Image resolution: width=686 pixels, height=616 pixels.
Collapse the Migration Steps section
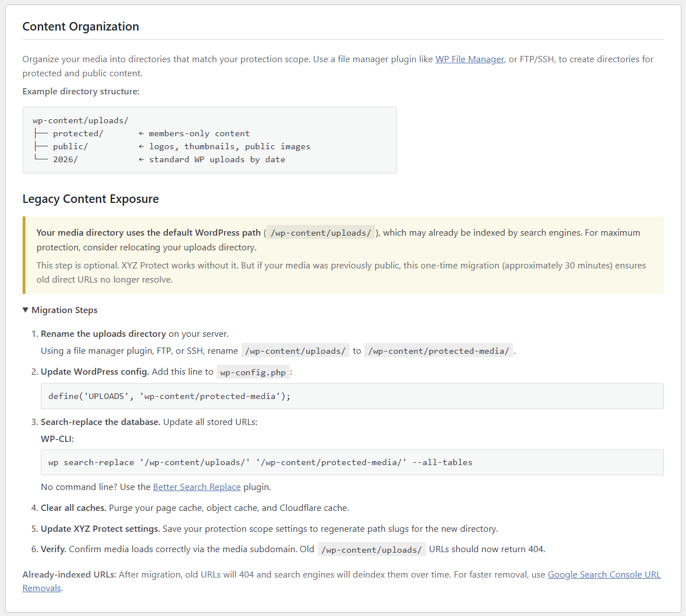pyautogui.click(x=59, y=310)
